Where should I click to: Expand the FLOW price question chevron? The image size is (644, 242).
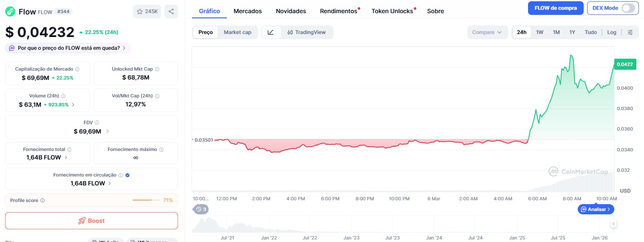coord(124,48)
